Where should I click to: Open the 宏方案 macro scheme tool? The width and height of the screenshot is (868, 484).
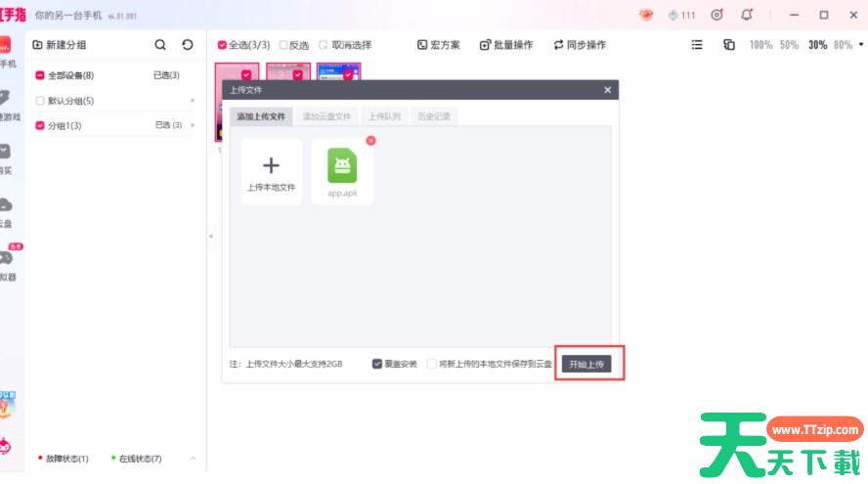[439, 45]
